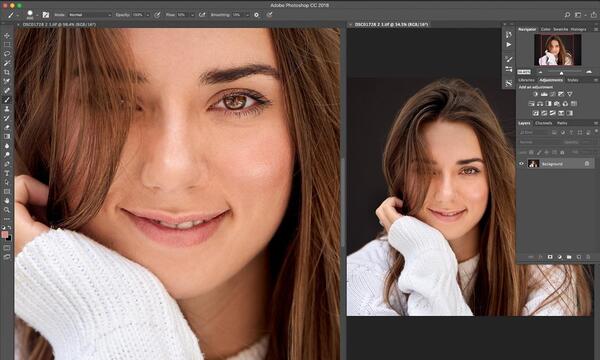600x360 pixels.
Task: Select the Clone Stamp tool
Action: (7, 109)
